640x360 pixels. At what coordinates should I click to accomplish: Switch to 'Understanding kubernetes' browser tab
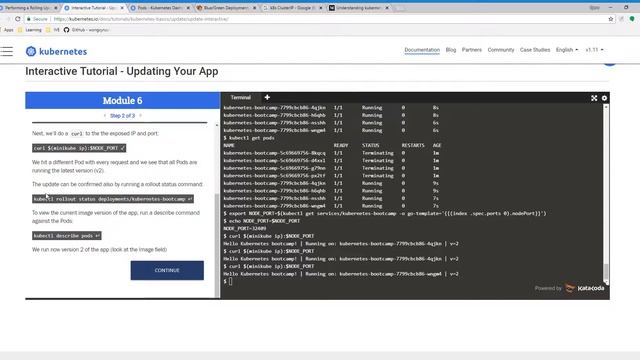pyautogui.click(x=358, y=8)
